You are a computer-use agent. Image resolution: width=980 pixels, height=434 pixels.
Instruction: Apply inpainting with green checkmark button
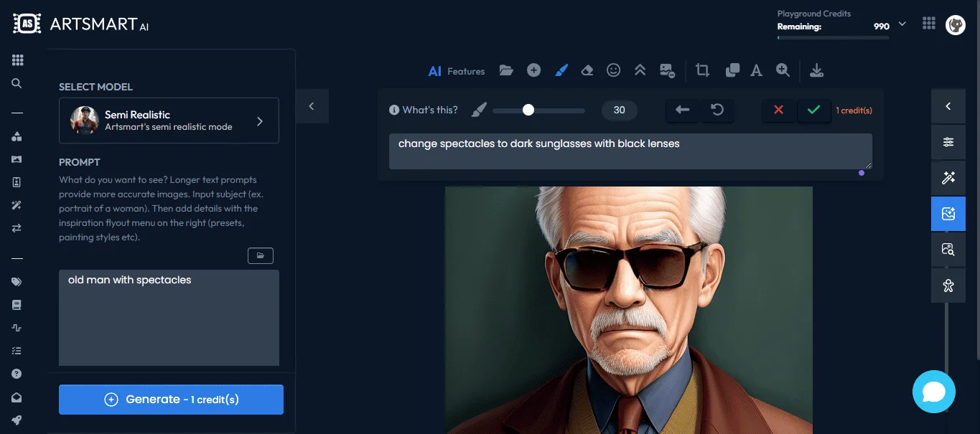coord(813,110)
